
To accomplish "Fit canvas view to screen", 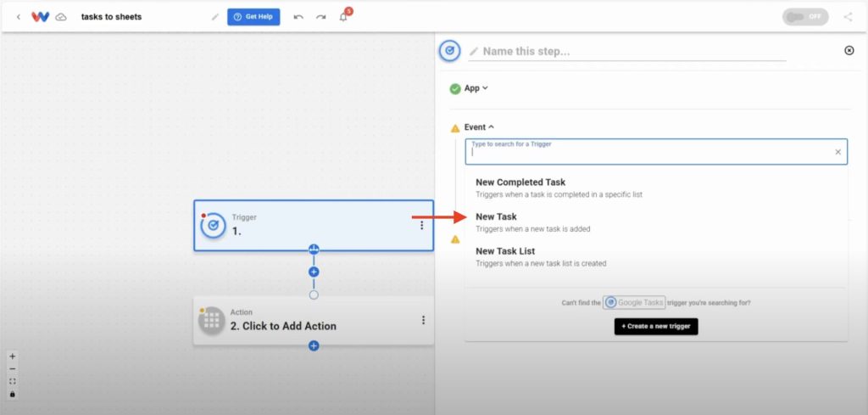I will point(13,381).
